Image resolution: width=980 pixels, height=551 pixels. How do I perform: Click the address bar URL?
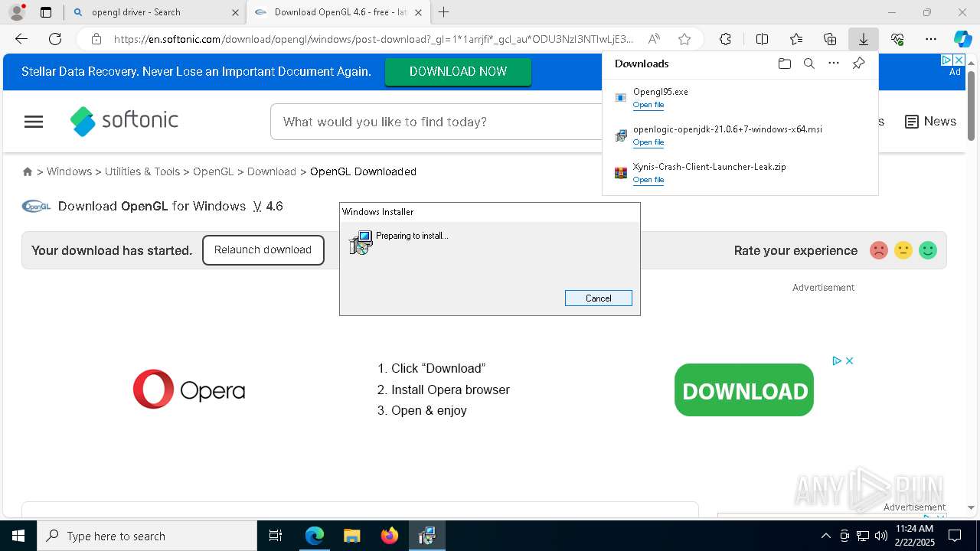tap(374, 39)
